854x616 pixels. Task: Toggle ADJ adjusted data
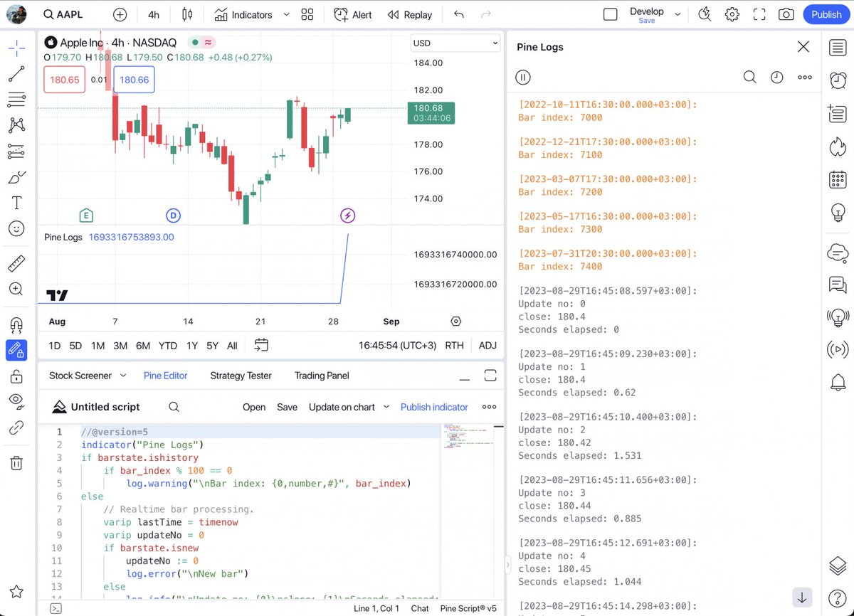tap(487, 346)
